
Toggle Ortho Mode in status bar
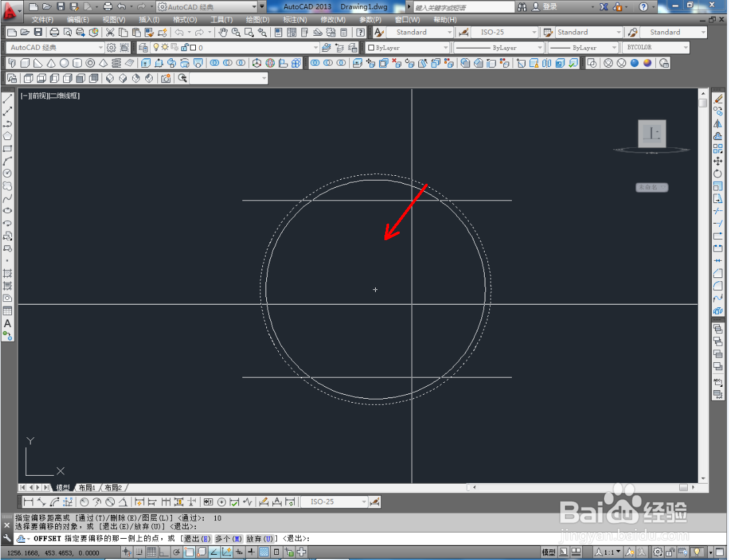[x=163, y=552]
